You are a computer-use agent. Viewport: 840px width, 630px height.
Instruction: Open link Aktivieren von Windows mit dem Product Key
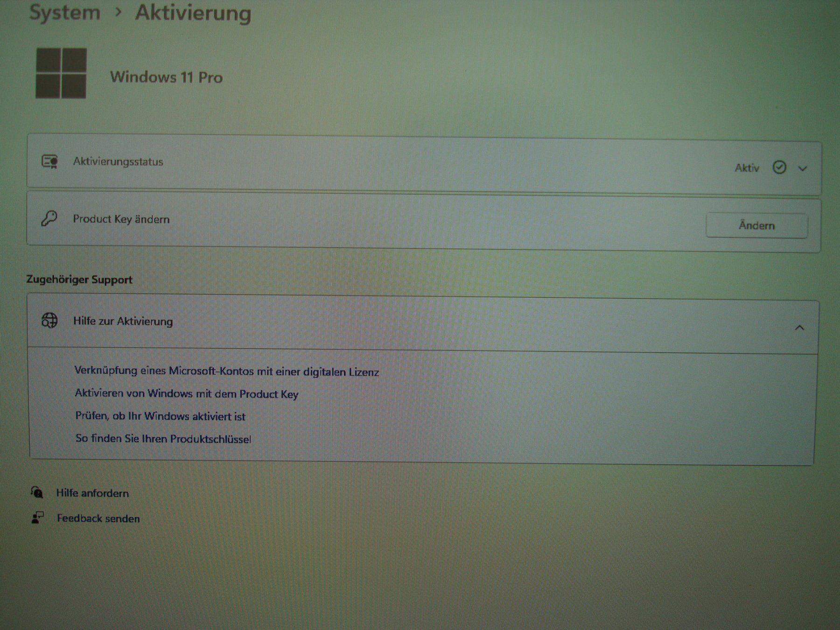pyautogui.click(x=187, y=394)
